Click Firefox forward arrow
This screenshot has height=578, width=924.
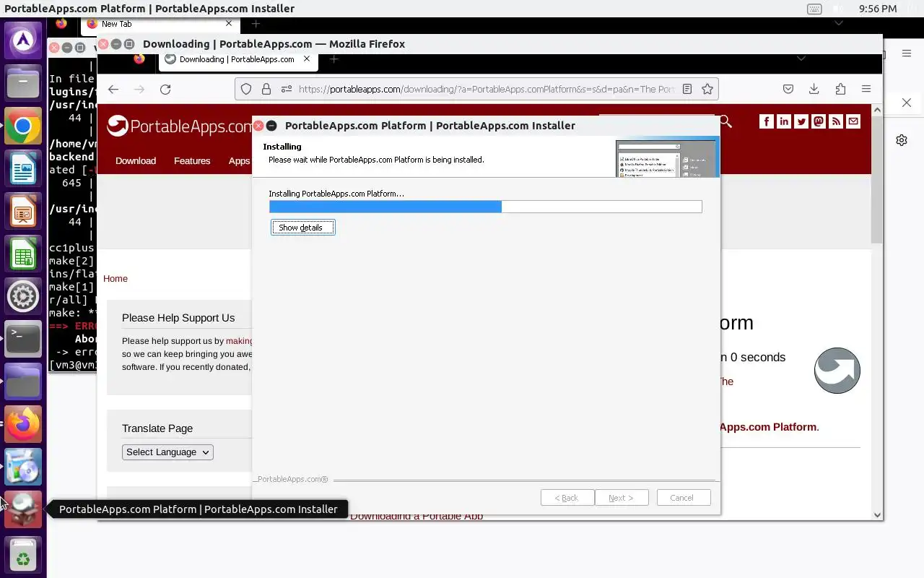pos(139,89)
